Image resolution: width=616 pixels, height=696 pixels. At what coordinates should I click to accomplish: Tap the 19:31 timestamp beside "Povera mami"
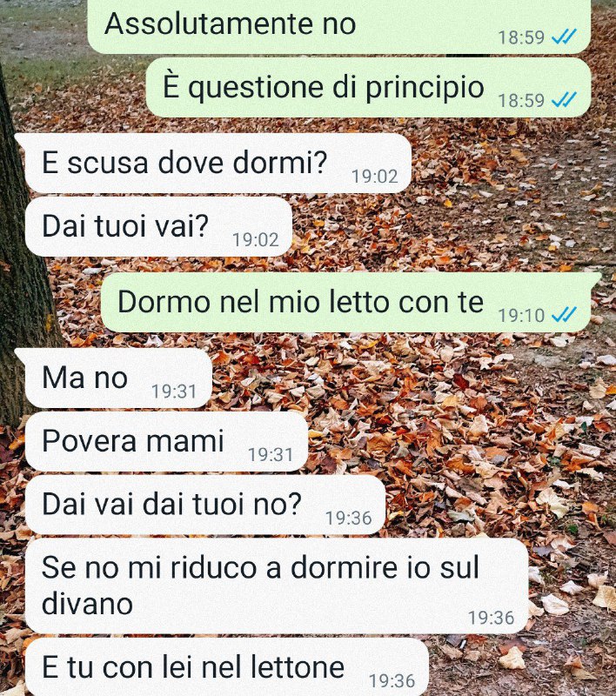point(271,454)
